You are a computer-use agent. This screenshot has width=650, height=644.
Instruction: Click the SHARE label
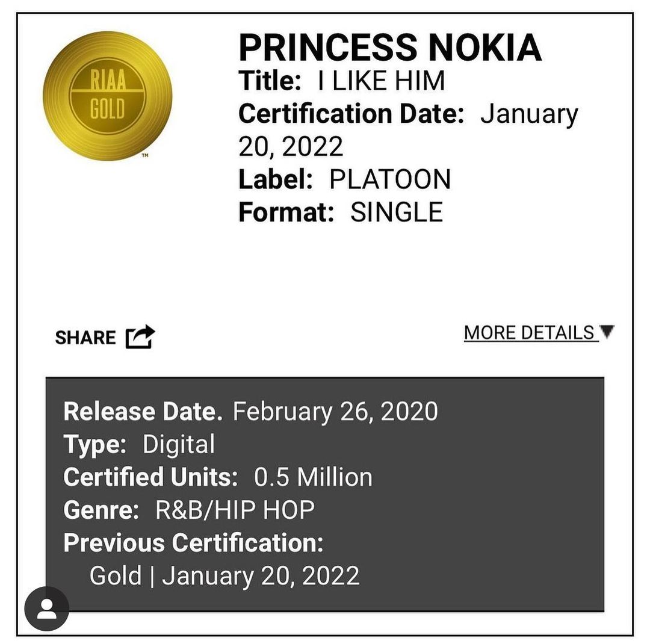tap(85, 338)
